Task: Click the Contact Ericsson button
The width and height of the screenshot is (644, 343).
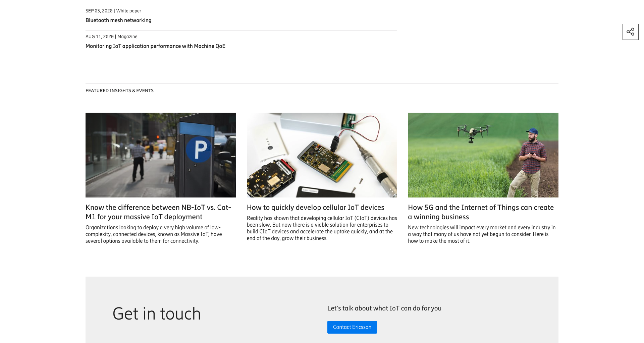Action: (352, 327)
